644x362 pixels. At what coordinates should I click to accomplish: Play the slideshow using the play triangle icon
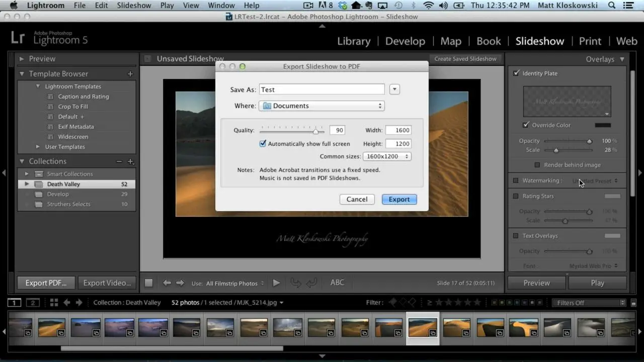pyautogui.click(x=276, y=283)
